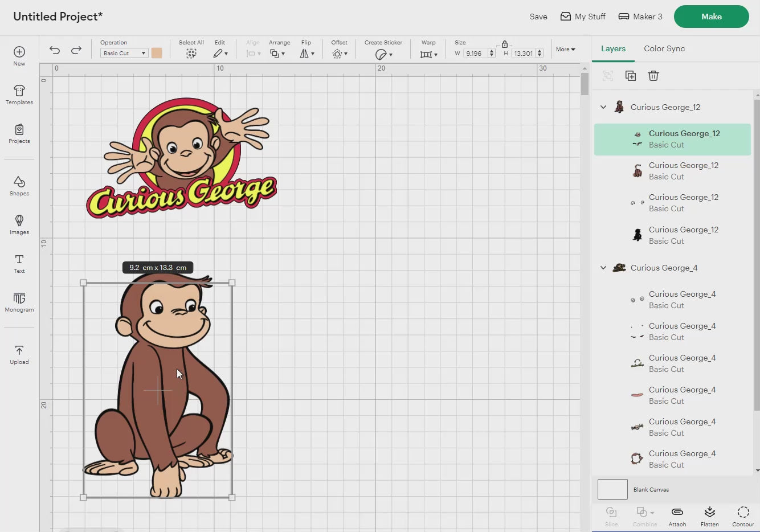Viewport: 760px width, 532px height.
Task: Open the operation color swatch
Action: pos(157,53)
